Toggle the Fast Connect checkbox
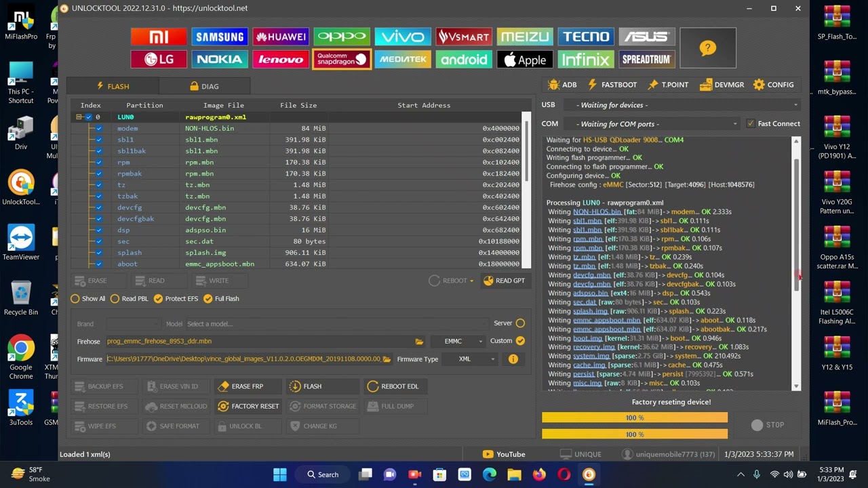This screenshot has width=868, height=488. [750, 124]
